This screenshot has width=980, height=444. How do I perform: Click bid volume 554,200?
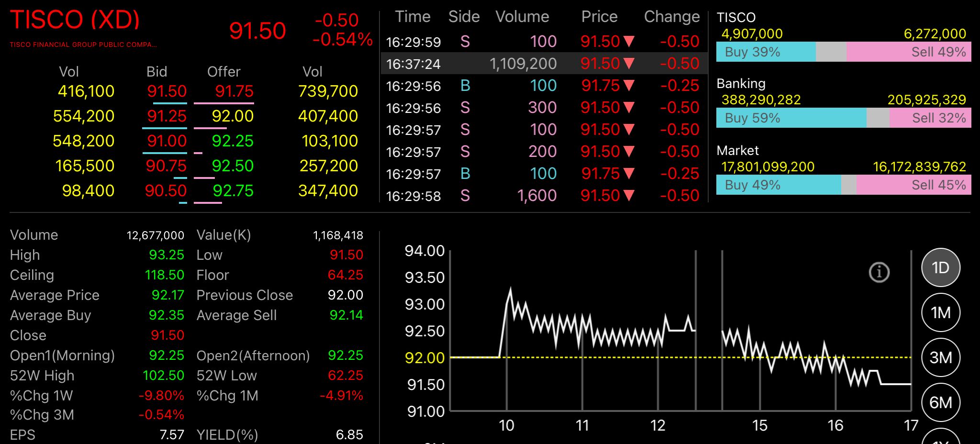(84, 116)
